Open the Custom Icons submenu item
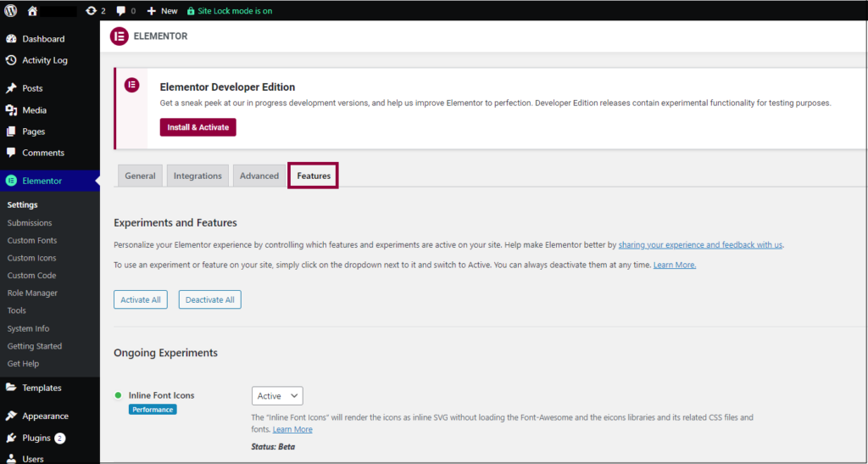Viewport: 868px width, 464px height. (31, 258)
